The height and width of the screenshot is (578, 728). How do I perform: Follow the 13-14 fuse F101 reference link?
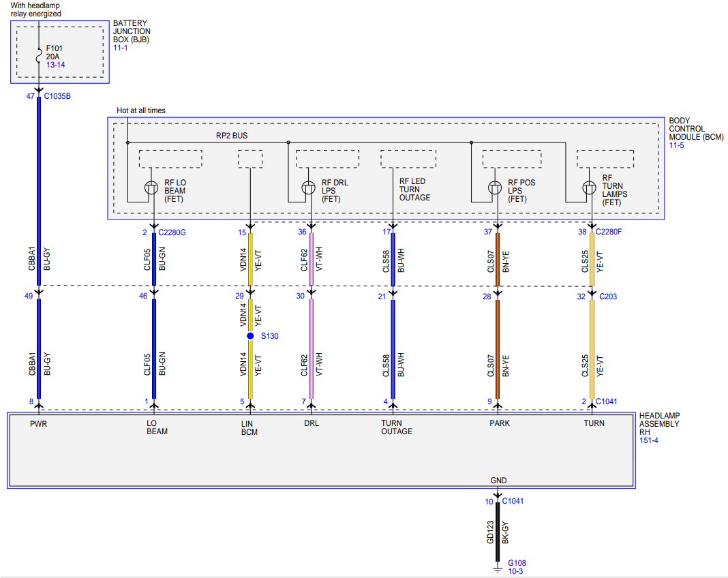(55, 65)
